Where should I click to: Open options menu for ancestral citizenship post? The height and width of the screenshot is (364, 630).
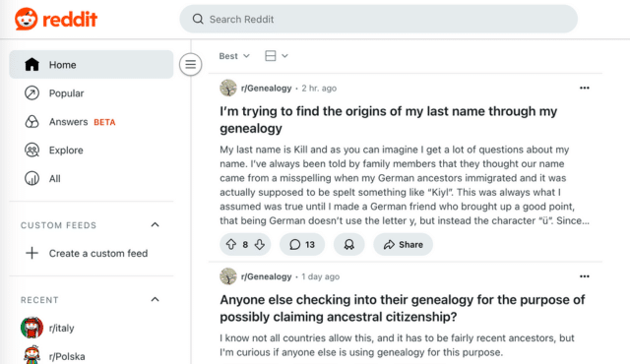click(584, 276)
